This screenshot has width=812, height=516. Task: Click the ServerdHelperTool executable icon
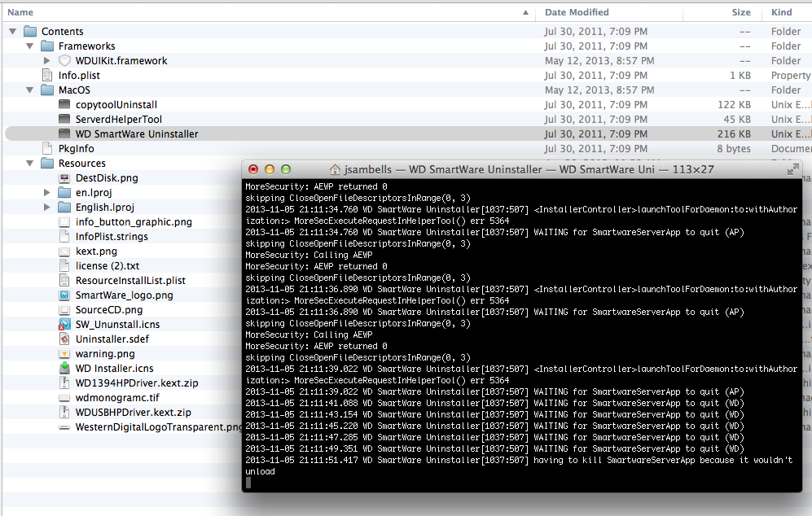[x=64, y=119]
